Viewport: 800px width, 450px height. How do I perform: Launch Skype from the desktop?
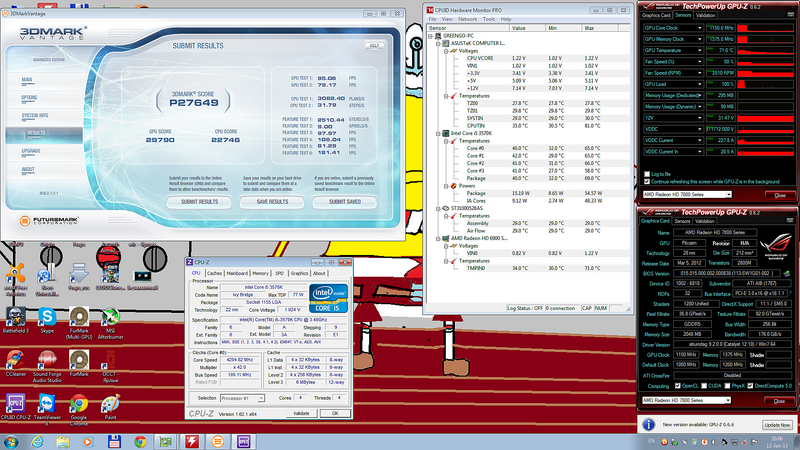coord(47,320)
